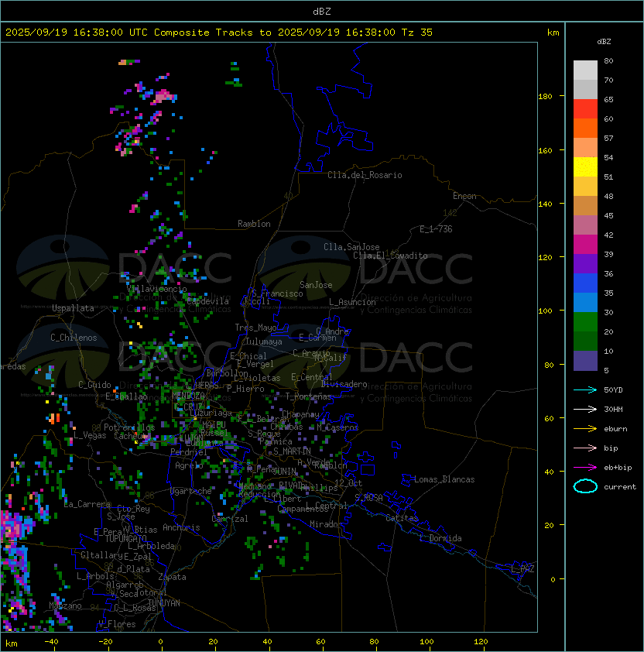This screenshot has height=652, width=644.
Task: Click the 'current' legend label
Action: coord(620,487)
